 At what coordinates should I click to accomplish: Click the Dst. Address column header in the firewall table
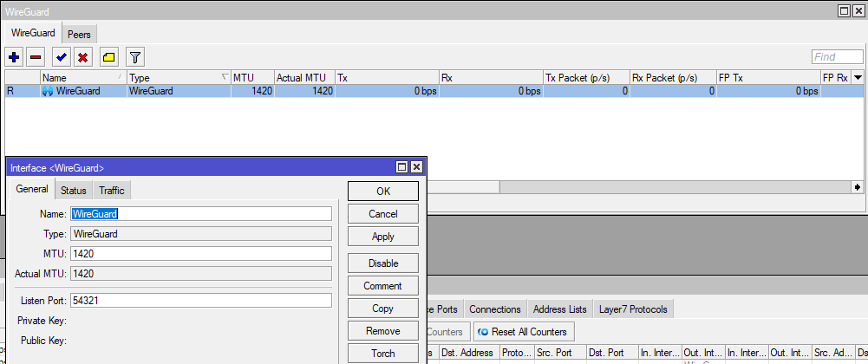tap(468, 353)
